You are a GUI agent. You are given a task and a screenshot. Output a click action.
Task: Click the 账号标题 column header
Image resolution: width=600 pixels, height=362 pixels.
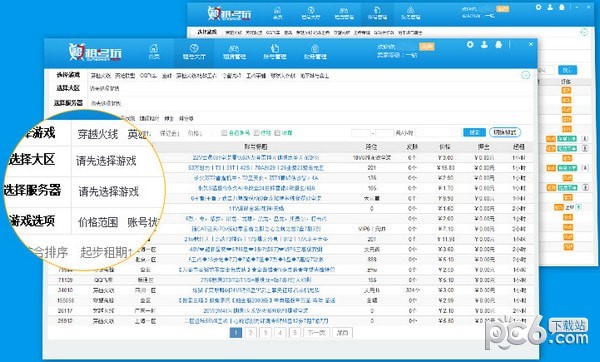click(256, 147)
